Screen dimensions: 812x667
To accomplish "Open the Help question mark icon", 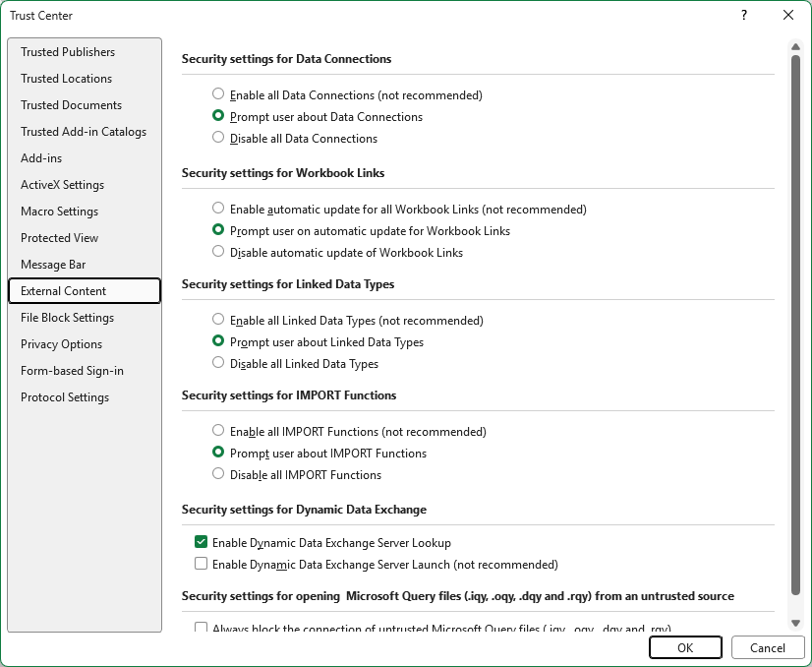I will tap(744, 15).
